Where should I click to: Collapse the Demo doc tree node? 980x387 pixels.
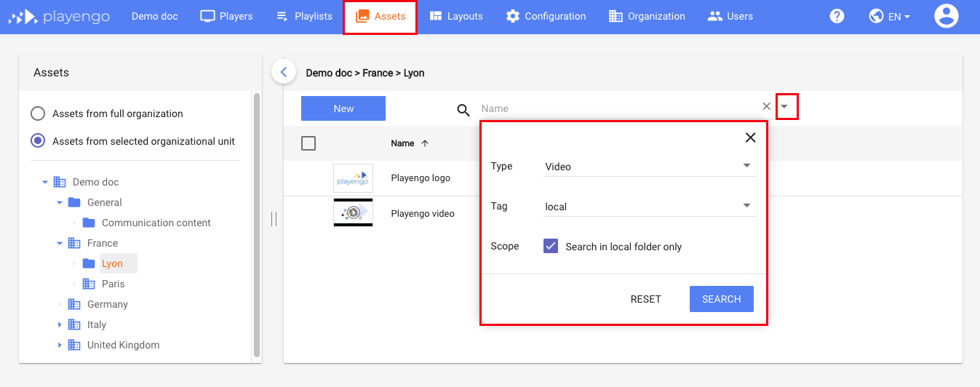pyautogui.click(x=45, y=182)
